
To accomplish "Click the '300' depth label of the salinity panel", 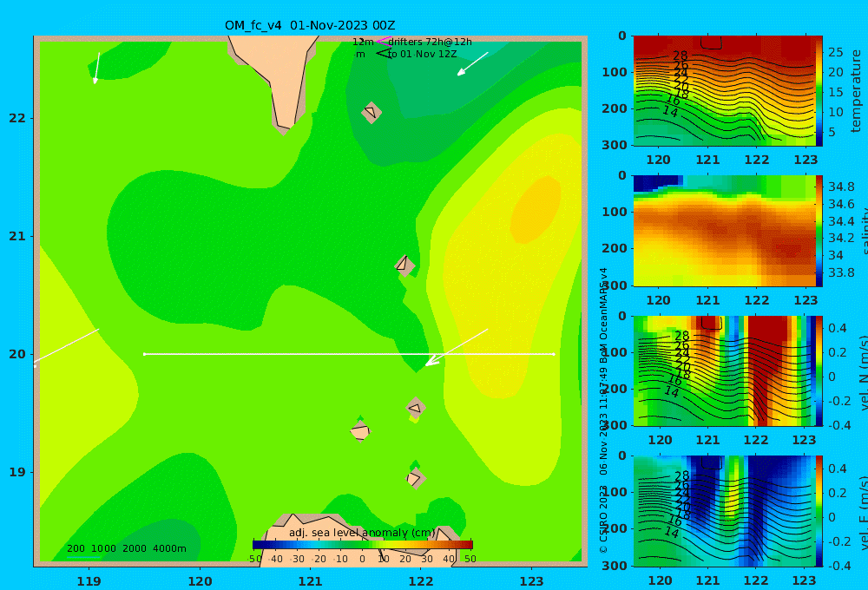I will [x=614, y=285].
